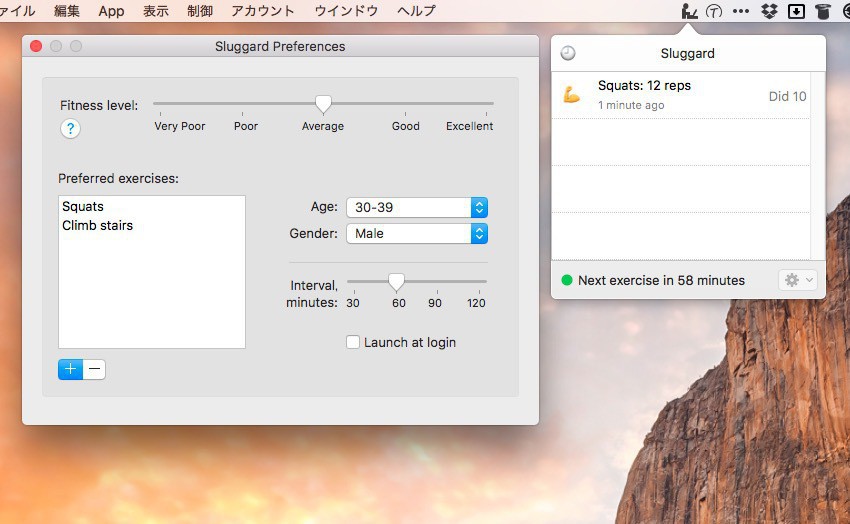The image size is (850, 524).
Task: Open the ヘルプ menu
Action: click(x=416, y=11)
